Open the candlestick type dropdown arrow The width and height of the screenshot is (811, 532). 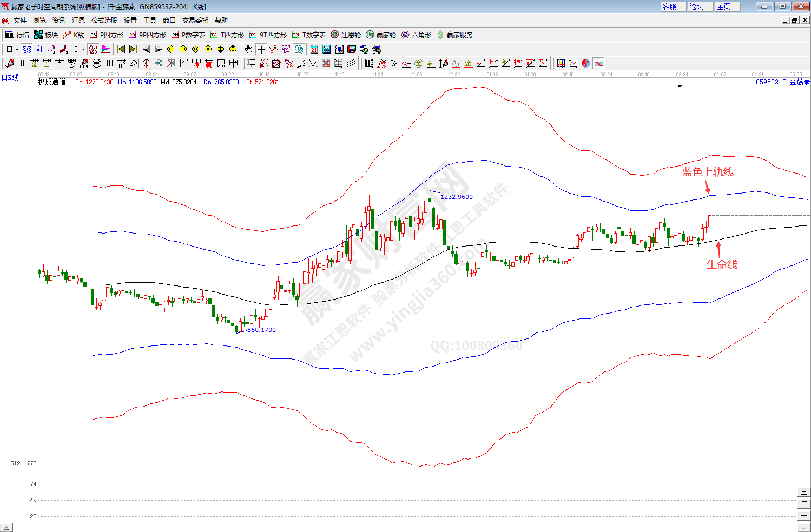pos(83,49)
